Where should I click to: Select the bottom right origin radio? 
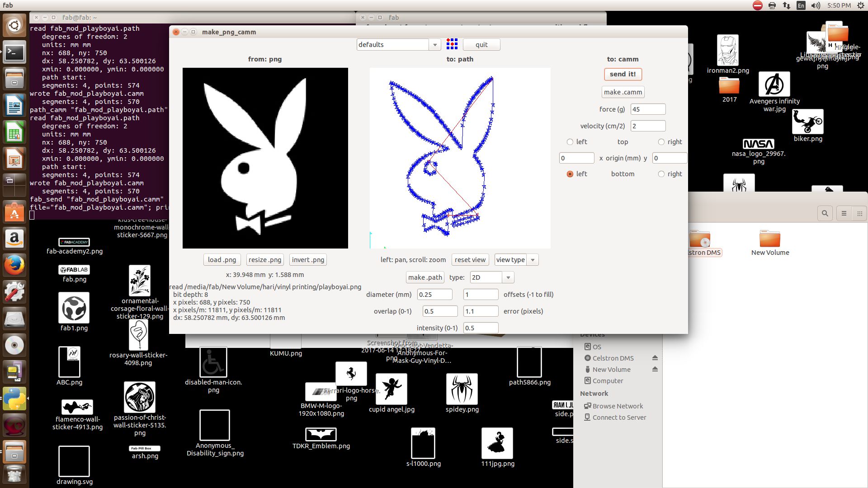(661, 174)
